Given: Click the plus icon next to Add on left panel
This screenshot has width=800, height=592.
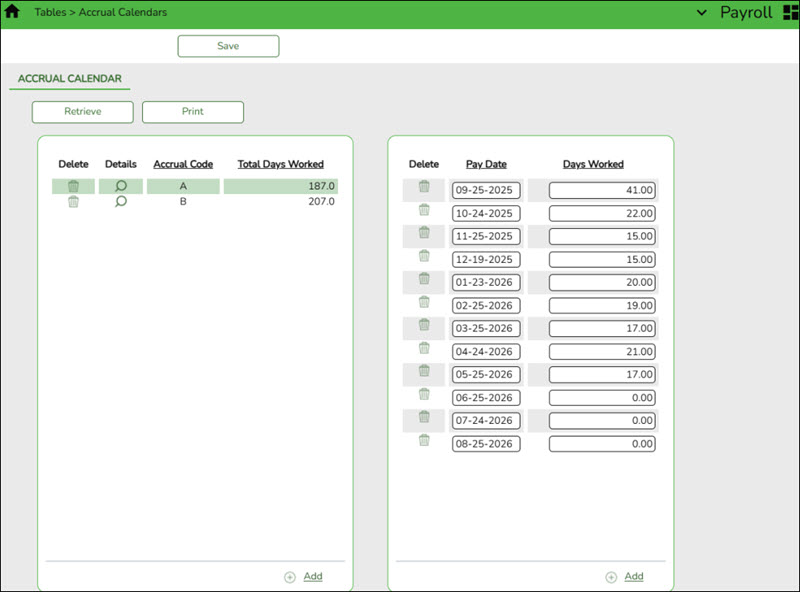Looking at the screenshot, I should point(291,576).
